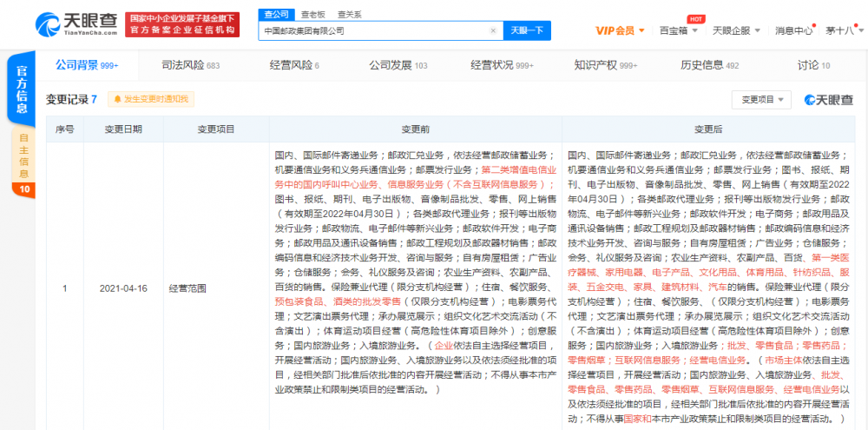The height and width of the screenshot is (430, 868).
Task: Click the Tianyancha logo icon
Action: click(48, 24)
